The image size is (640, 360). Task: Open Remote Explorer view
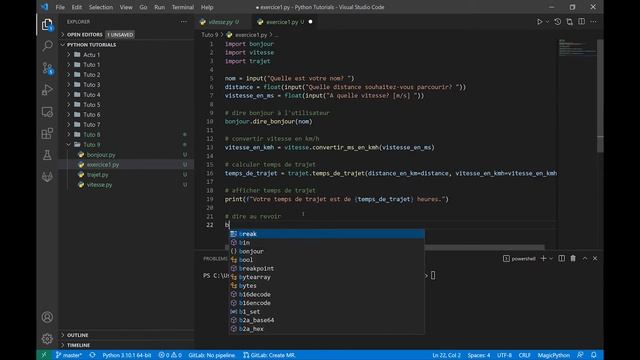pyautogui.click(x=47, y=112)
